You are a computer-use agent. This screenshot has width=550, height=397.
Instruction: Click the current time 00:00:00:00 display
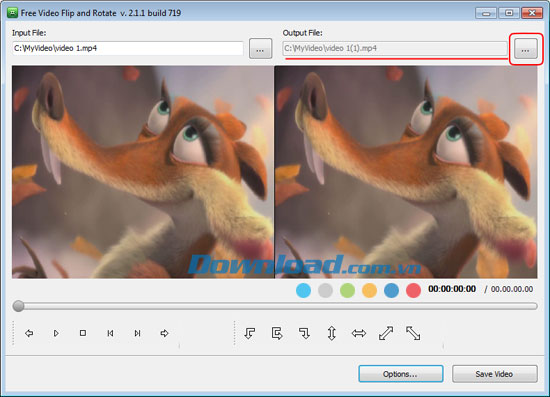click(x=452, y=289)
